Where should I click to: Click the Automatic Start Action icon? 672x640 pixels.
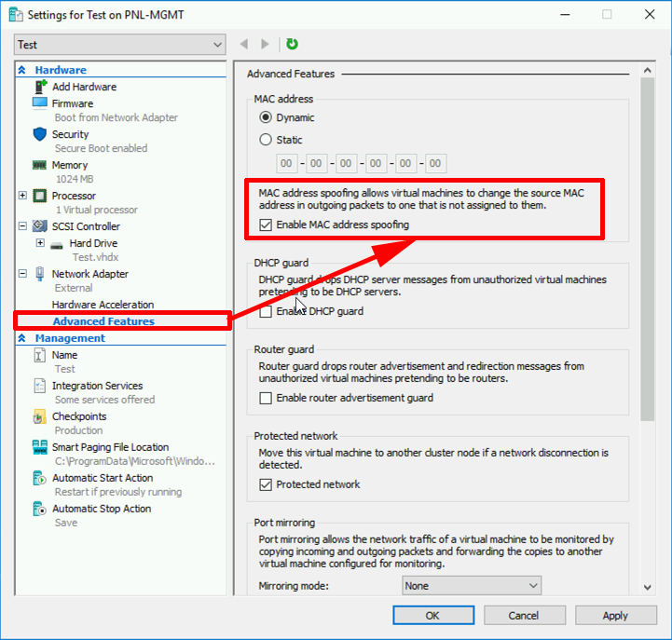coord(39,478)
